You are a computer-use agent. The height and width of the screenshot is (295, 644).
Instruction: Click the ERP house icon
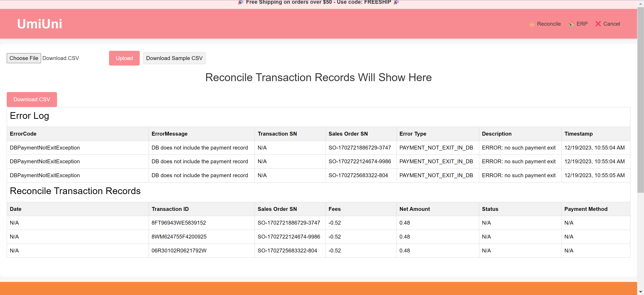coord(571,24)
